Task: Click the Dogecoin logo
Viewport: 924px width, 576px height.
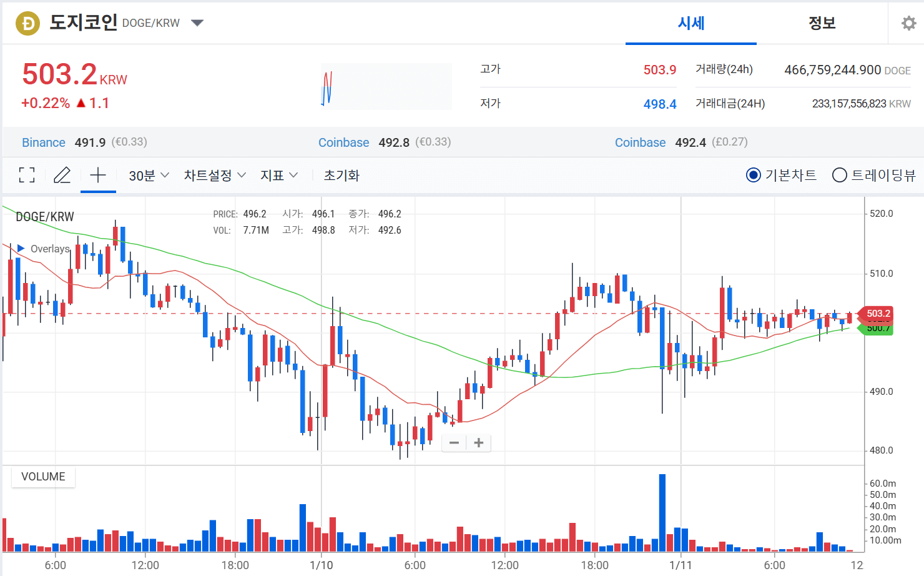Action: click(x=27, y=22)
